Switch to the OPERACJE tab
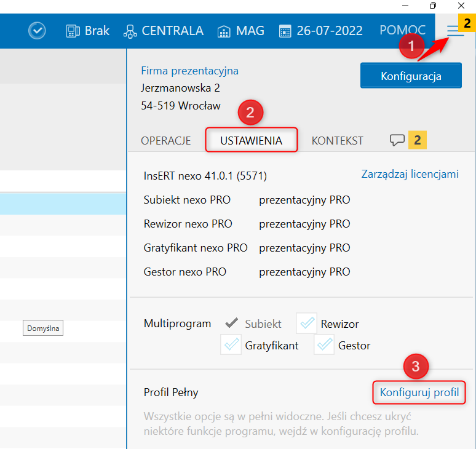Viewport: 476px width, 449px height. (x=166, y=141)
